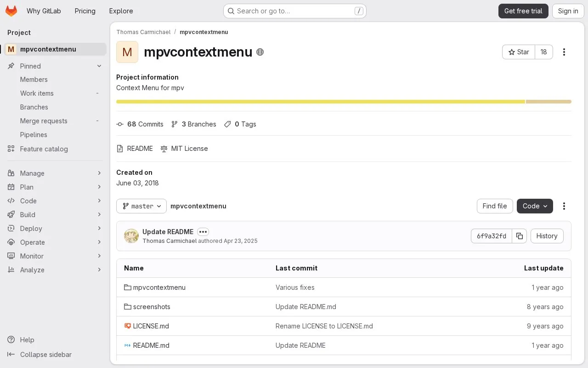This screenshot has width=588, height=368.
Task: Open the Feature catalog sidebar item
Action: pos(55,149)
